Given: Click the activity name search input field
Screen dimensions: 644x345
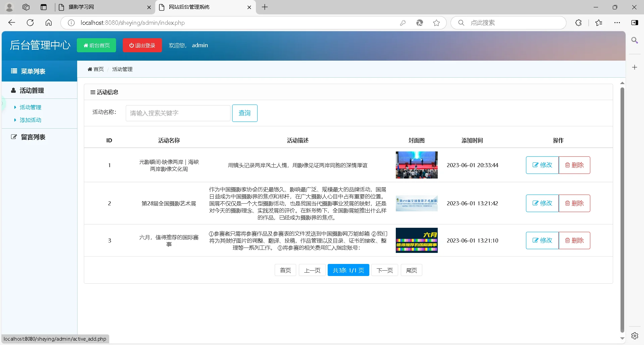Looking at the screenshot, I should (x=177, y=113).
